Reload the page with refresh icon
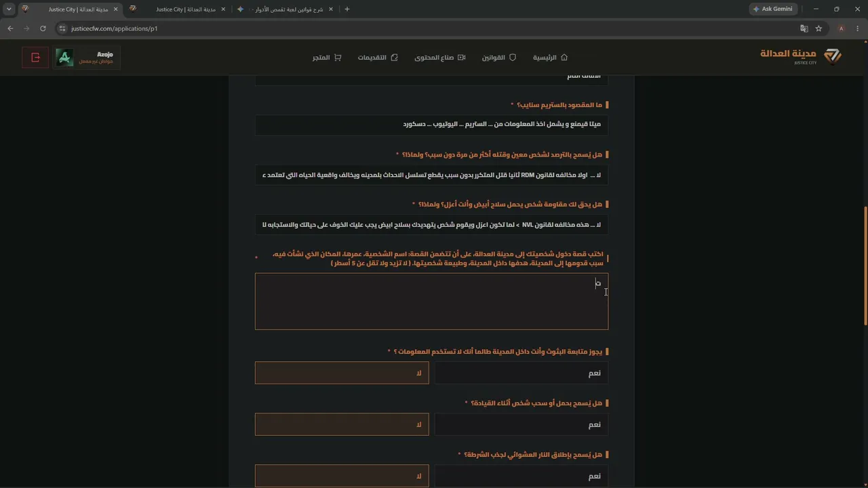The image size is (868, 488). [x=43, y=28]
